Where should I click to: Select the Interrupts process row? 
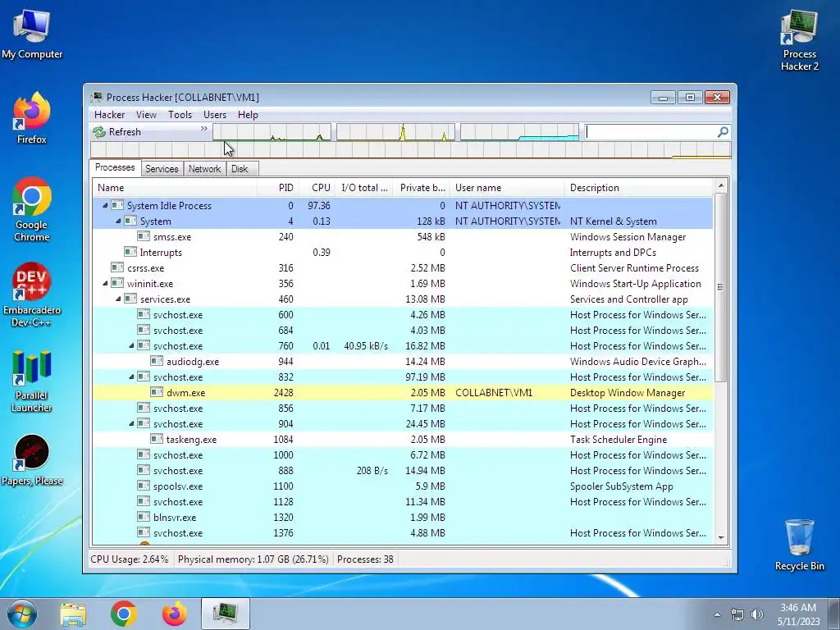point(402,253)
